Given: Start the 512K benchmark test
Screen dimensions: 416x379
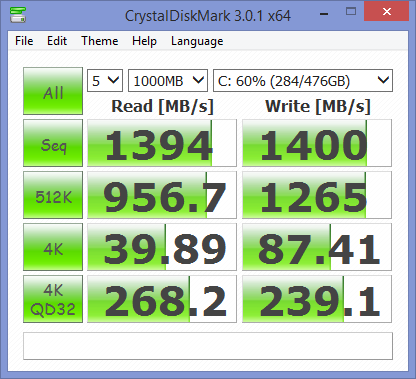Looking at the screenshot, I should point(53,195).
